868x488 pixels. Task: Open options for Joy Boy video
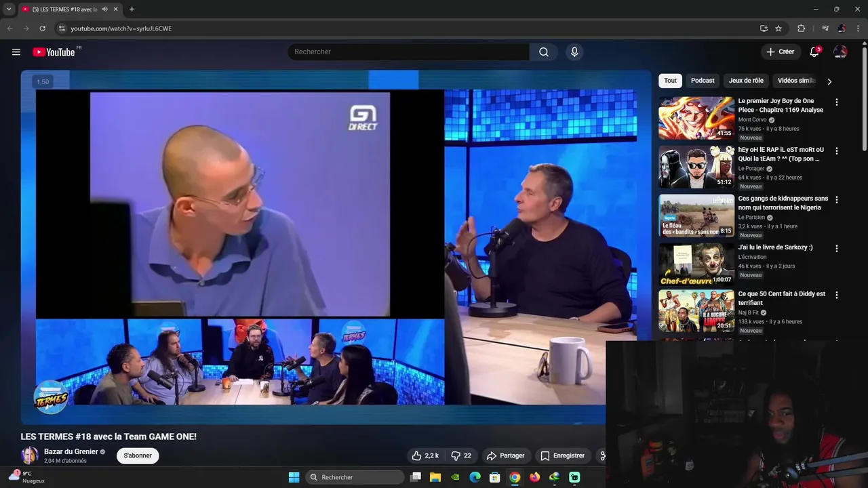pyautogui.click(x=836, y=102)
